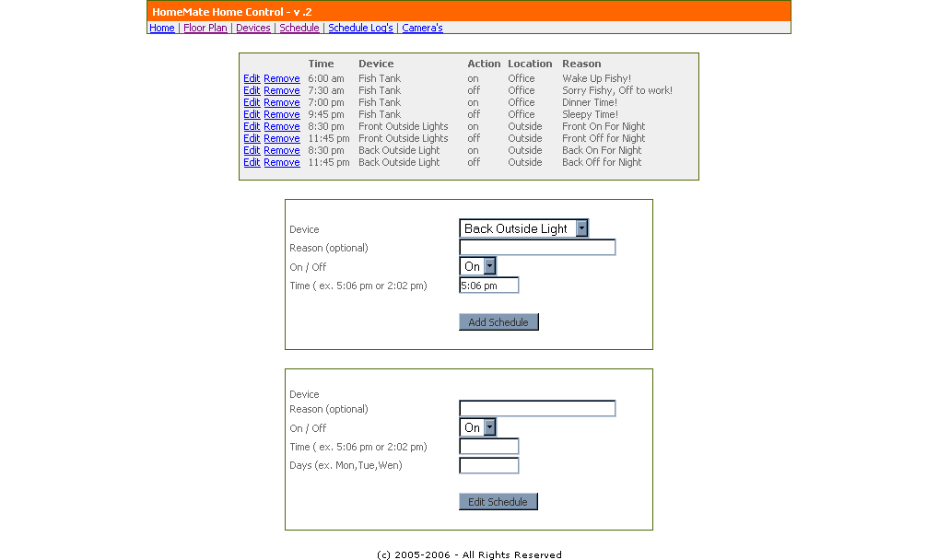Click the Time field containing 5:06 pm
This screenshot has height=560, width=938.
click(488, 286)
